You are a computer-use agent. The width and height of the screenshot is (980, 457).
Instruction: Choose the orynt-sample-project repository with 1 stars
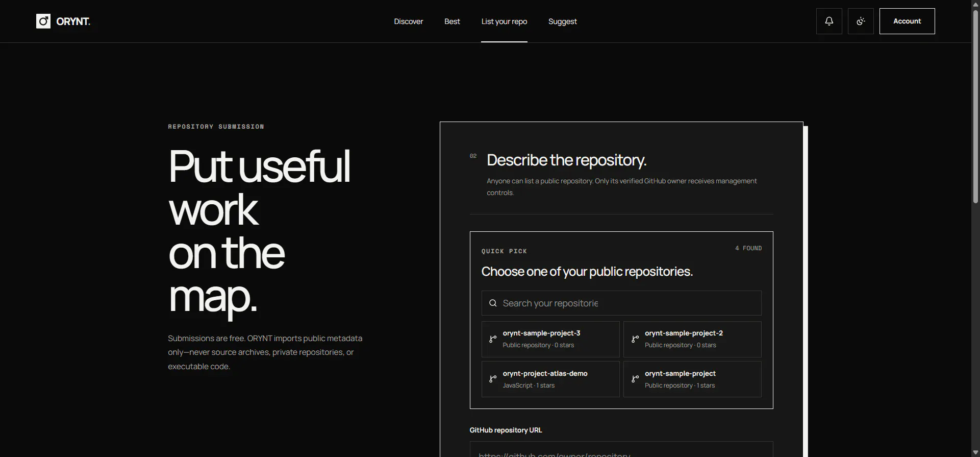pos(692,379)
